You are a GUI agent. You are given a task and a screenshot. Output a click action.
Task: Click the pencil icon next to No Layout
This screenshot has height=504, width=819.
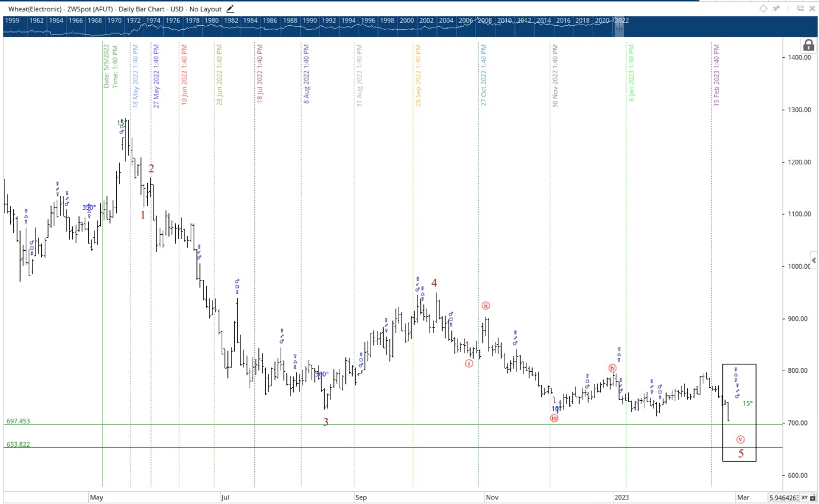230,9
